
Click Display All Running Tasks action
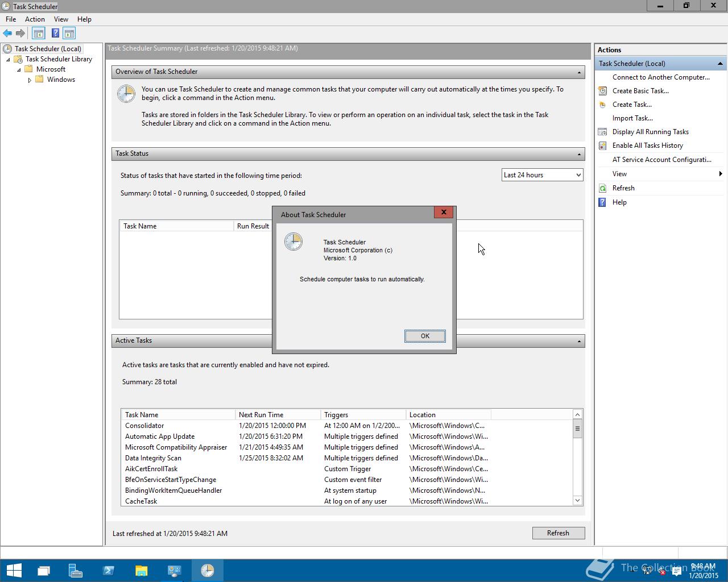coord(651,132)
